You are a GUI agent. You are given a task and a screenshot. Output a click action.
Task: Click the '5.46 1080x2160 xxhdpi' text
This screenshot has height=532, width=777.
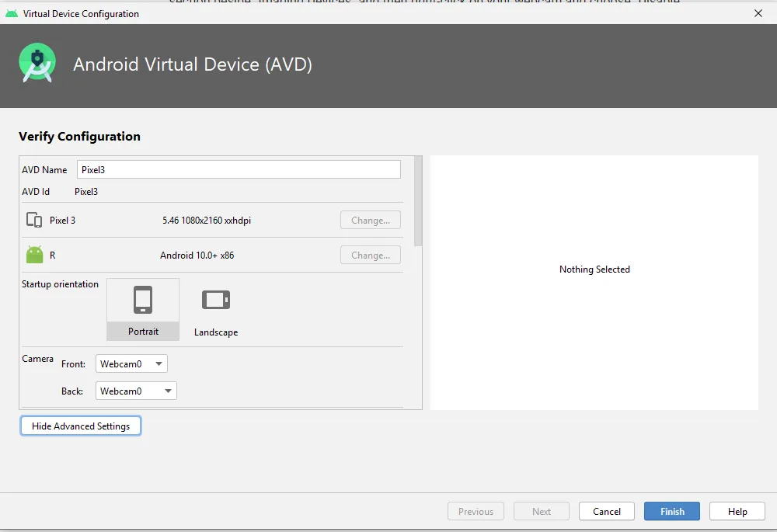[x=207, y=221]
